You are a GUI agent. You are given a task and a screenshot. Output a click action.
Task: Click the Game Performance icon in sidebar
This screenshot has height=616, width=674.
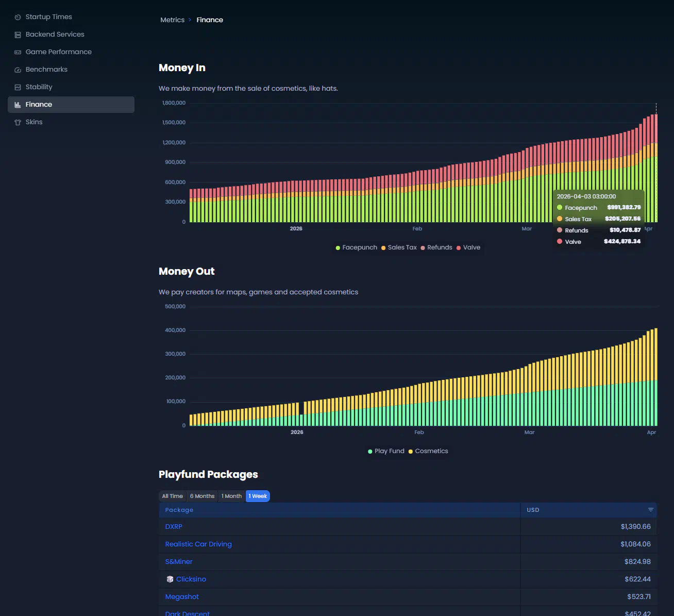coord(18,52)
